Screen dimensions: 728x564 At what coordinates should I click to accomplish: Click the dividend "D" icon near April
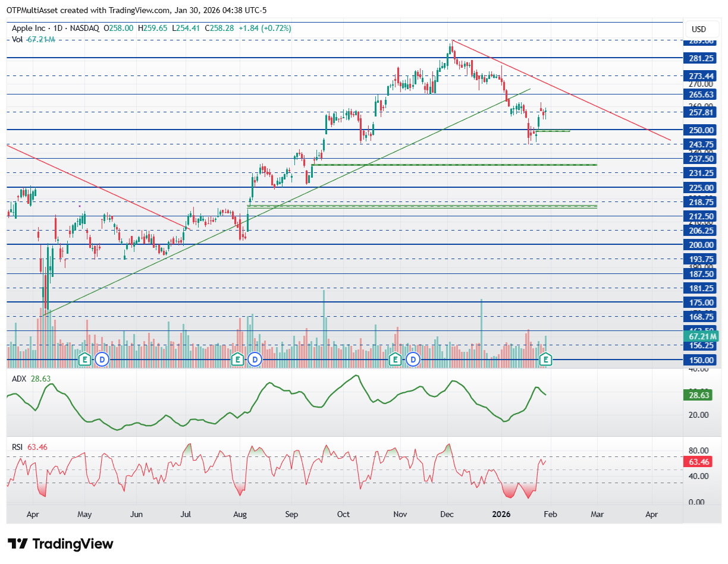(101, 359)
